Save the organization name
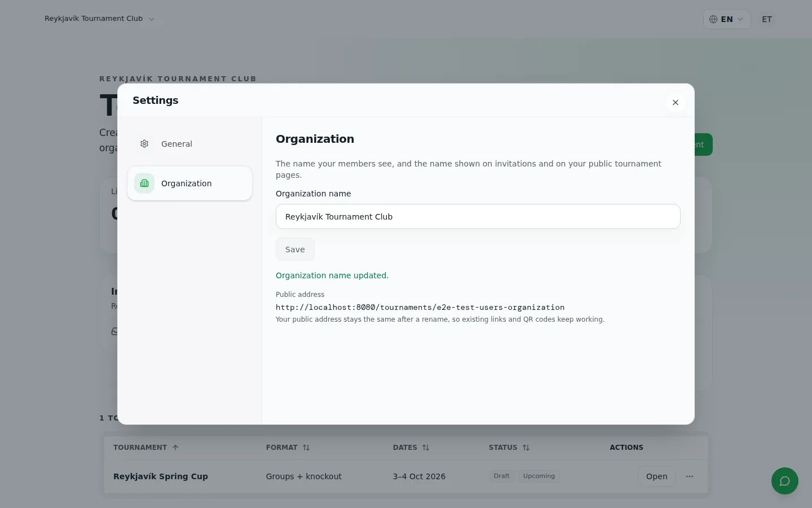812x508 pixels. [295, 249]
